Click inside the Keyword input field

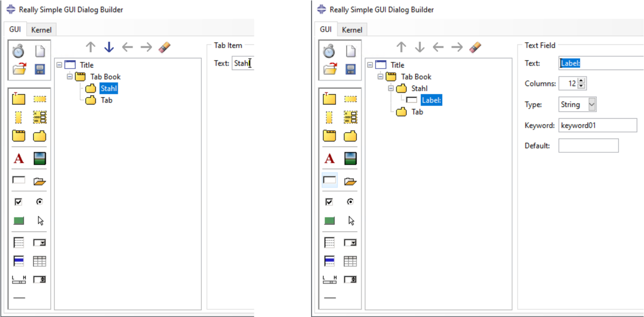(597, 125)
